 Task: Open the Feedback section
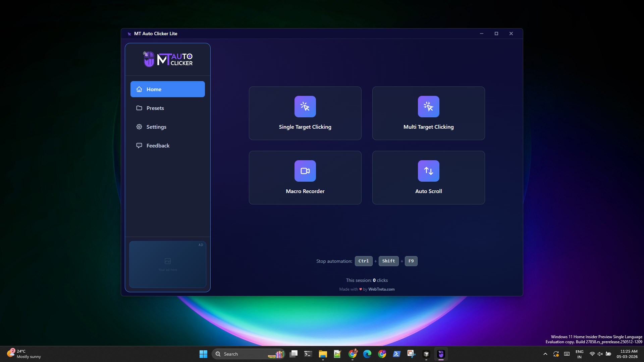(x=167, y=145)
